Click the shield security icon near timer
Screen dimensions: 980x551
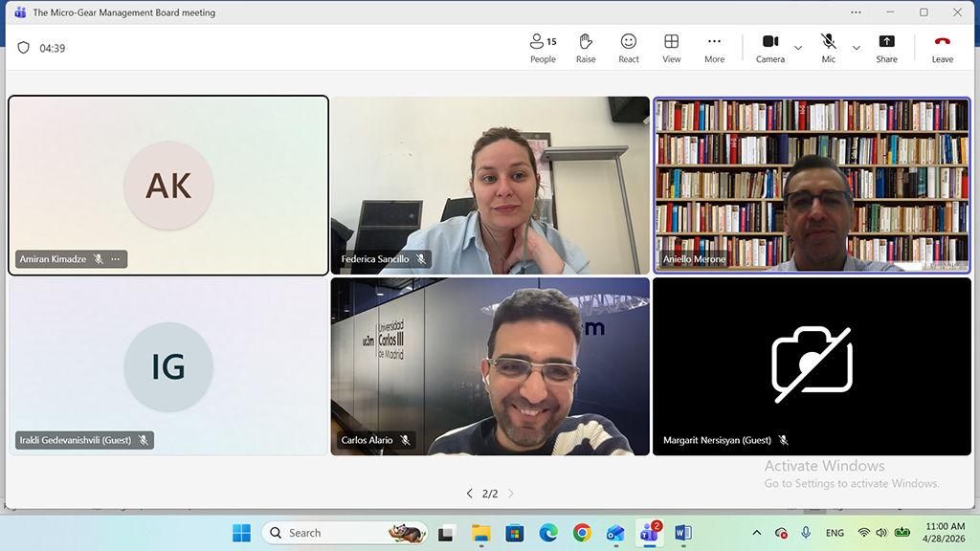[x=24, y=48]
